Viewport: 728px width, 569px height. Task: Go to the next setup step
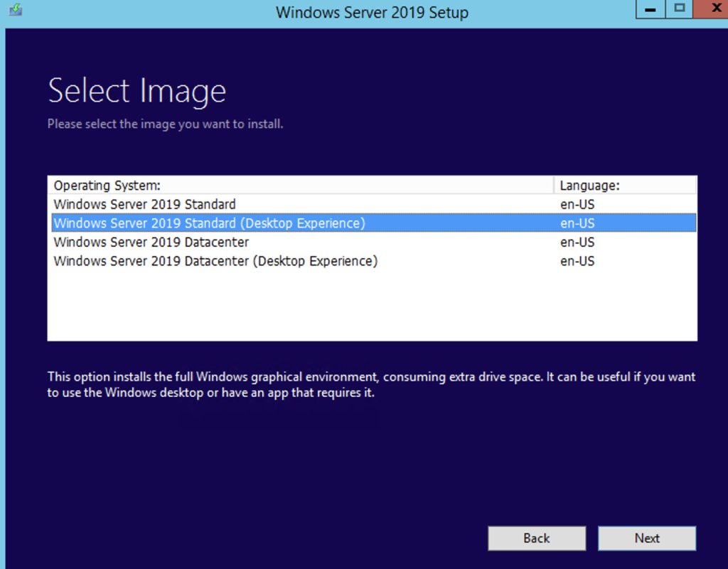(x=647, y=538)
